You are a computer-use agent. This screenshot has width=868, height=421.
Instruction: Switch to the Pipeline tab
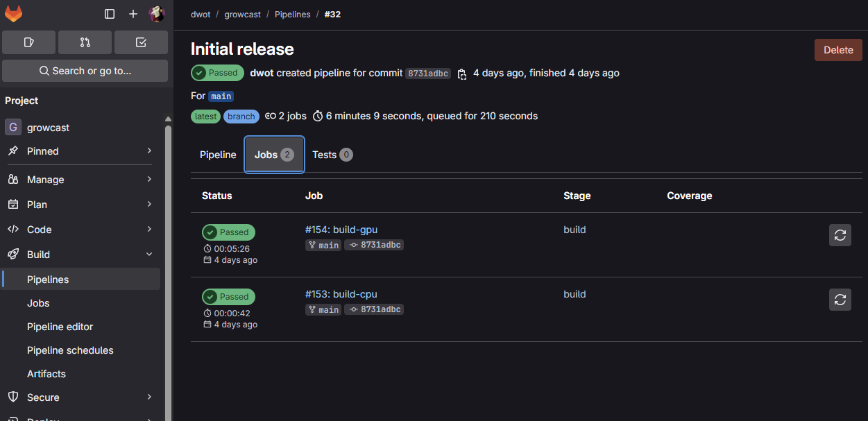tap(218, 155)
